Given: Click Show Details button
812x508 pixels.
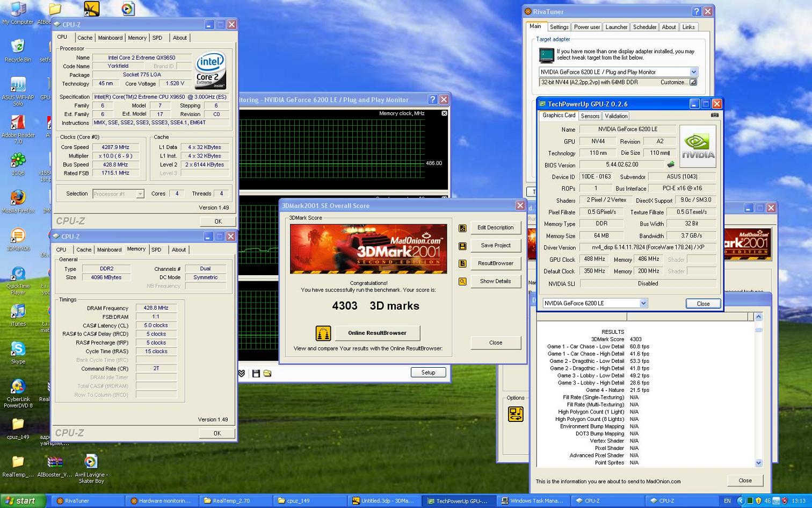Looking at the screenshot, I should click(x=496, y=281).
